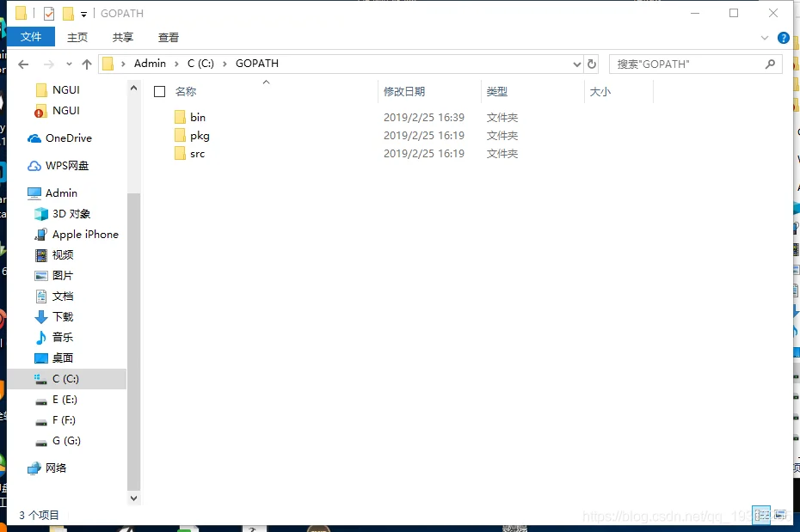This screenshot has width=800, height=532.
Task: Switch to the 查看 ribbon tab
Action: pos(169,37)
